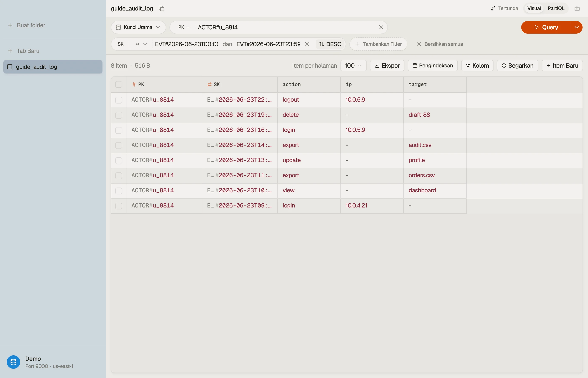Image resolution: width=588 pixels, height=378 pixels.
Task: Open the Demo connection database icon
Action: pyautogui.click(x=13, y=362)
